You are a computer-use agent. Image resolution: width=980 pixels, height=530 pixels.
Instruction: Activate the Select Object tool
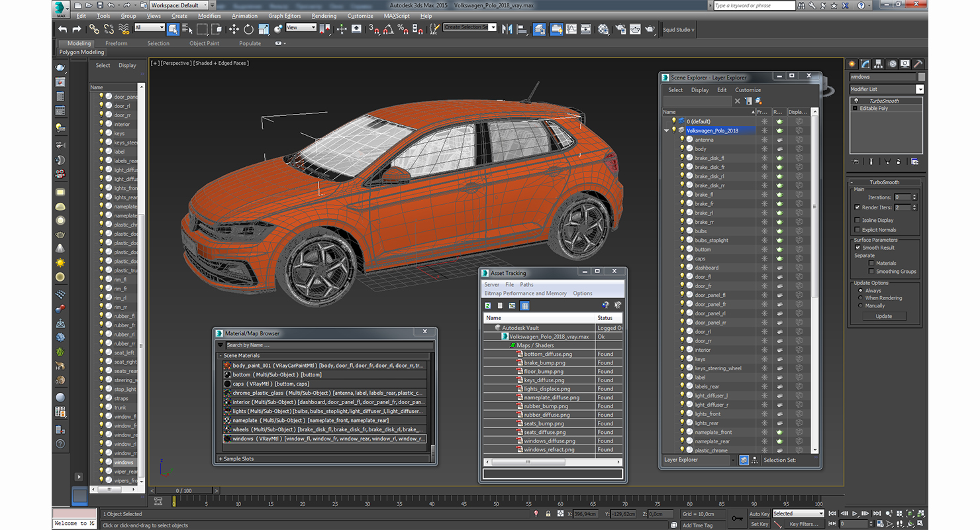[173, 29]
